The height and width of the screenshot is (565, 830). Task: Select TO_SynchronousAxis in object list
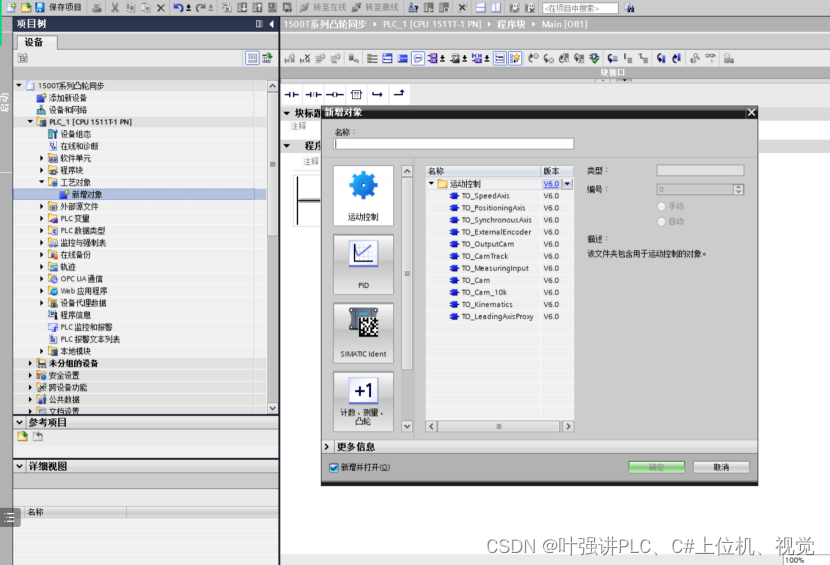click(497, 220)
